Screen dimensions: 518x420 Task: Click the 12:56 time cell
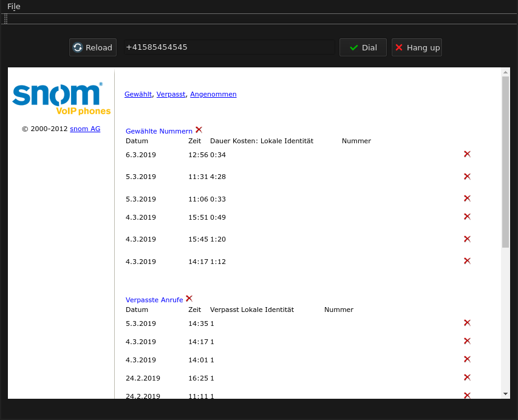click(198, 155)
